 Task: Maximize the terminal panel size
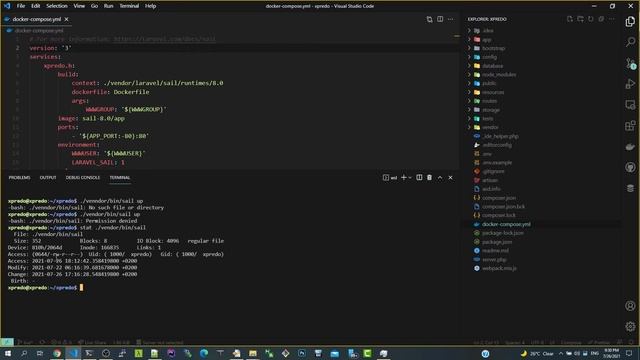pyautogui.click(x=440, y=178)
